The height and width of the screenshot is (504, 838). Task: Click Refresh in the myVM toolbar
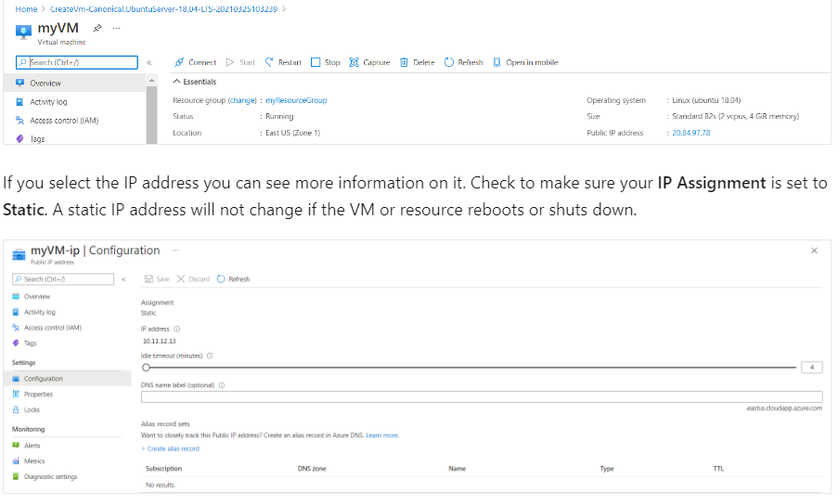click(463, 62)
